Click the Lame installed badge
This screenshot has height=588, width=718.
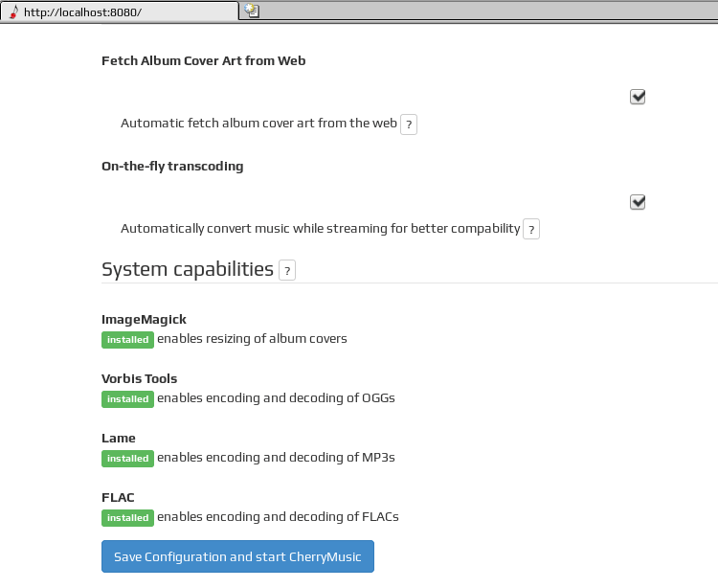click(127, 459)
